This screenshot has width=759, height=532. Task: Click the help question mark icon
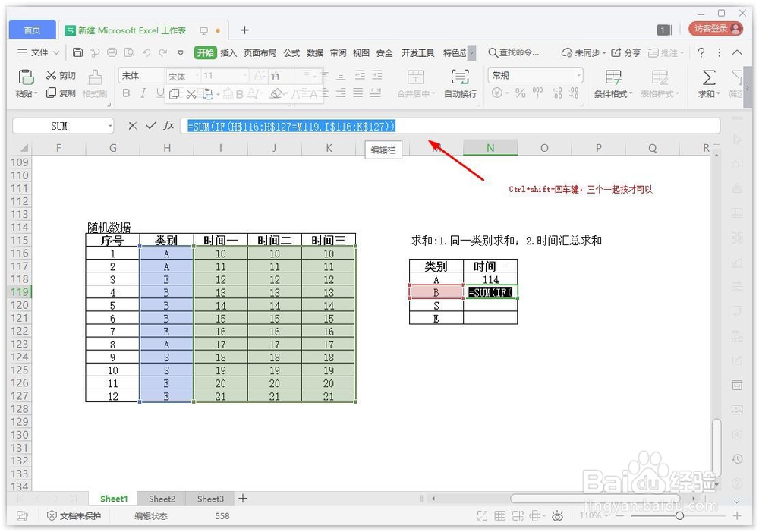click(x=701, y=53)
